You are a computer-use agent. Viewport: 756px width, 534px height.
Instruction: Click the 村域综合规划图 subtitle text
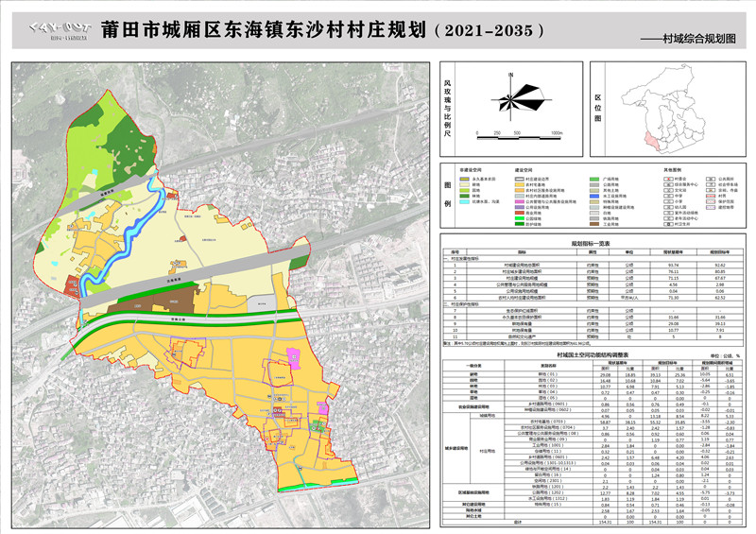point(697,41)
